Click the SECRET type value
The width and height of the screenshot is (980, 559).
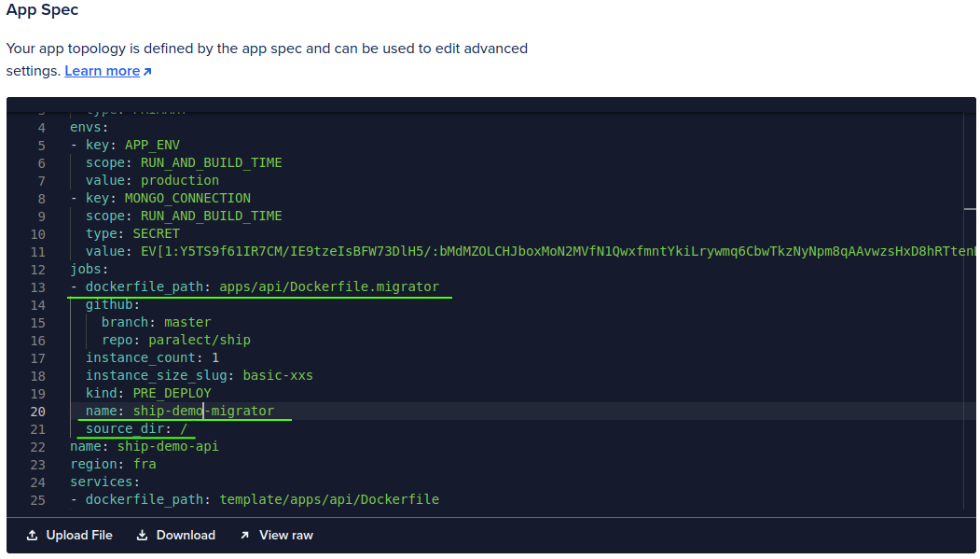click(x=156, y=233)
